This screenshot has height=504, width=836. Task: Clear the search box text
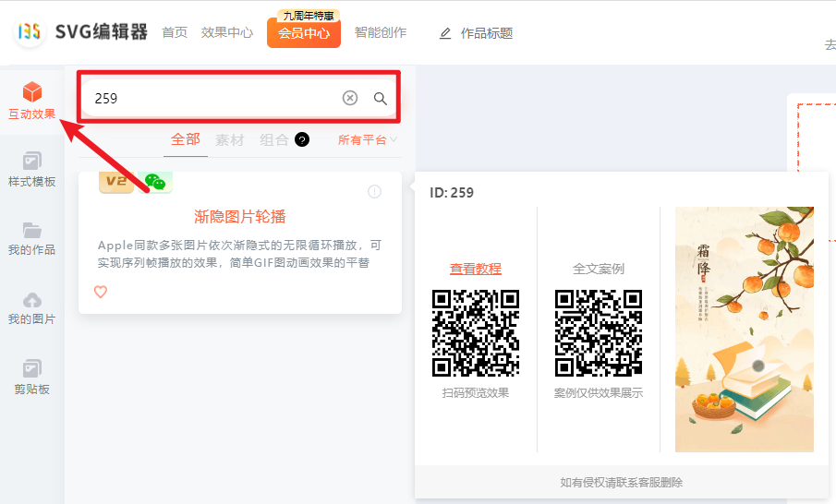click(350, 98)
